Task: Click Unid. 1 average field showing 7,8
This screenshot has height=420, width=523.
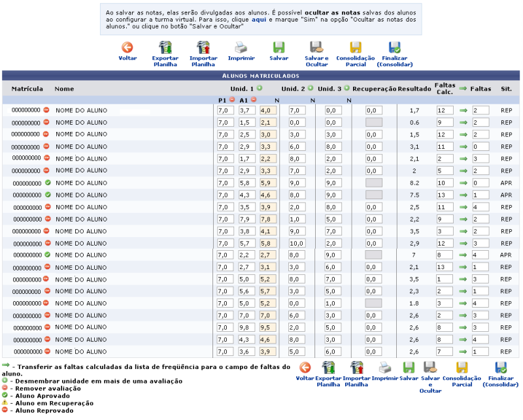Action: coord(268,219)
